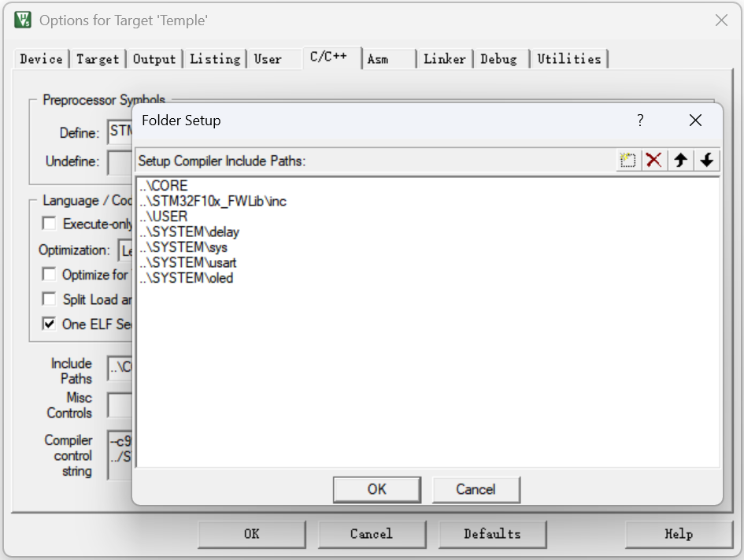Click Cancel in the Options for Target window
Viewport: 744px width, 560px height.
coord(372,534)
